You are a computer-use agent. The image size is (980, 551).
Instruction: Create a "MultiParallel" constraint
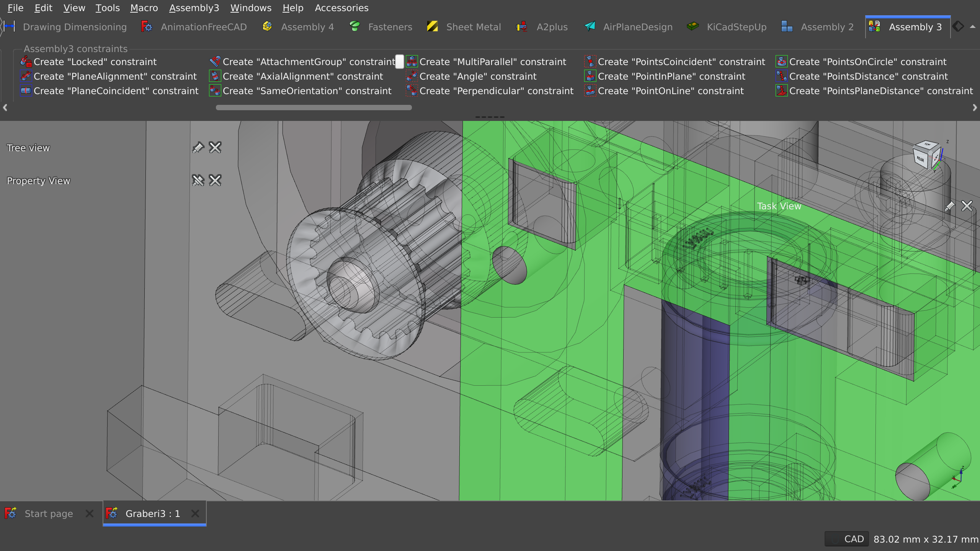coord(486,62)
